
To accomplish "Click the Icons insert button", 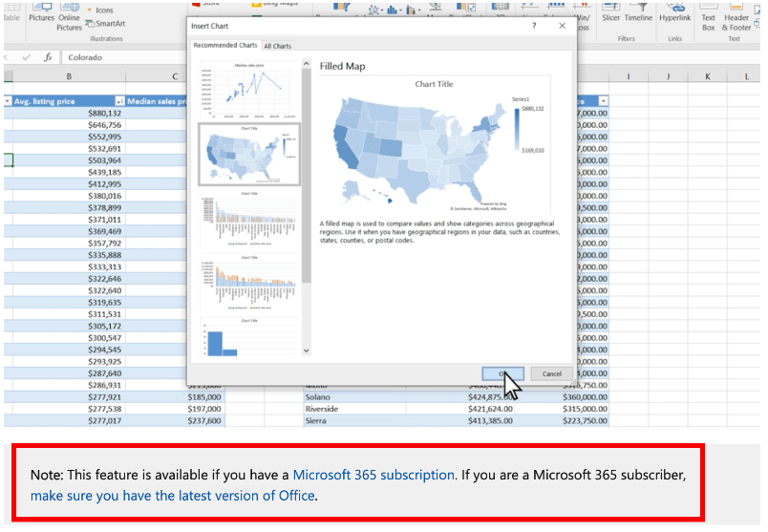I will 100,10.
